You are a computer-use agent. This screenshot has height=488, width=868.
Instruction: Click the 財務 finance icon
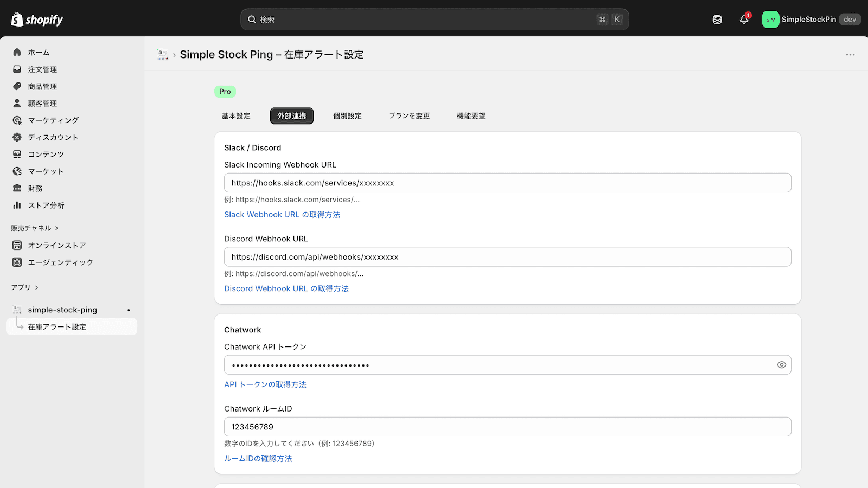[x=17, y=188]
